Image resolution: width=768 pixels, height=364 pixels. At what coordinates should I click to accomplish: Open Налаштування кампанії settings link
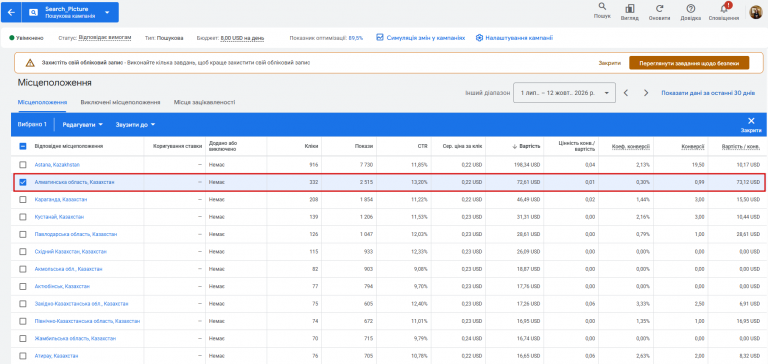click(514, 38)
